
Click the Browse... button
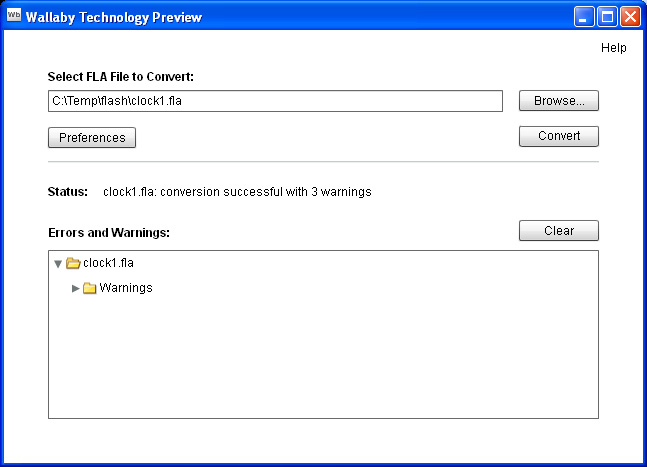pos(559,101)
